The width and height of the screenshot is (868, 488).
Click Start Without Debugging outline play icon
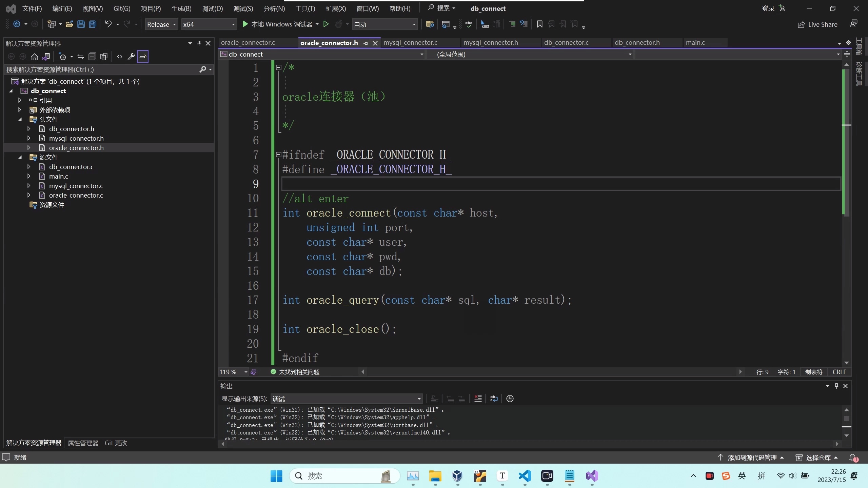(326, 24)
